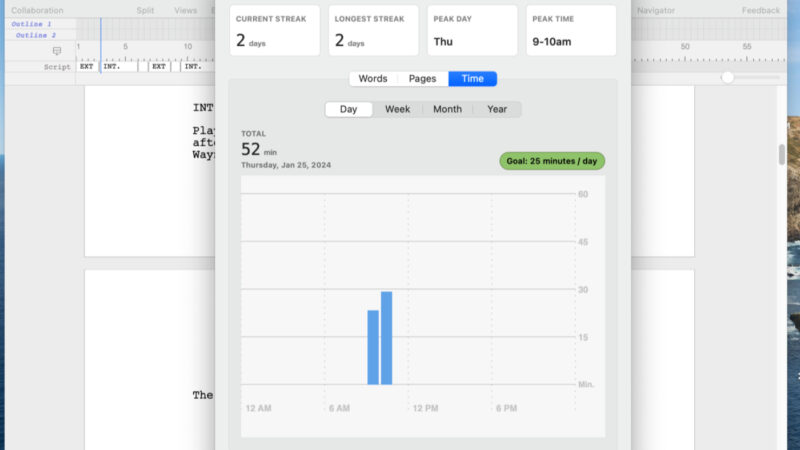
Task: Select the Outline 1 row
Action: (35, 23)
